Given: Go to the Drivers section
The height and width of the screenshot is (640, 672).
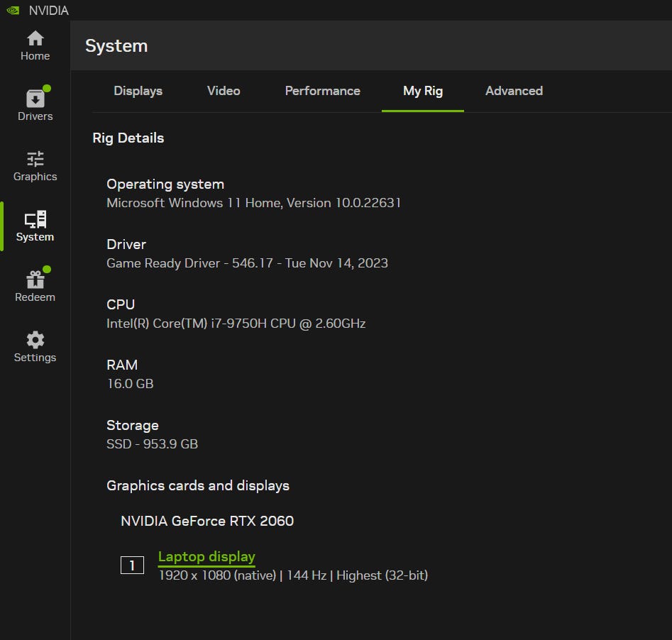Looking at the screenshot, I should (x=35, y=106).
